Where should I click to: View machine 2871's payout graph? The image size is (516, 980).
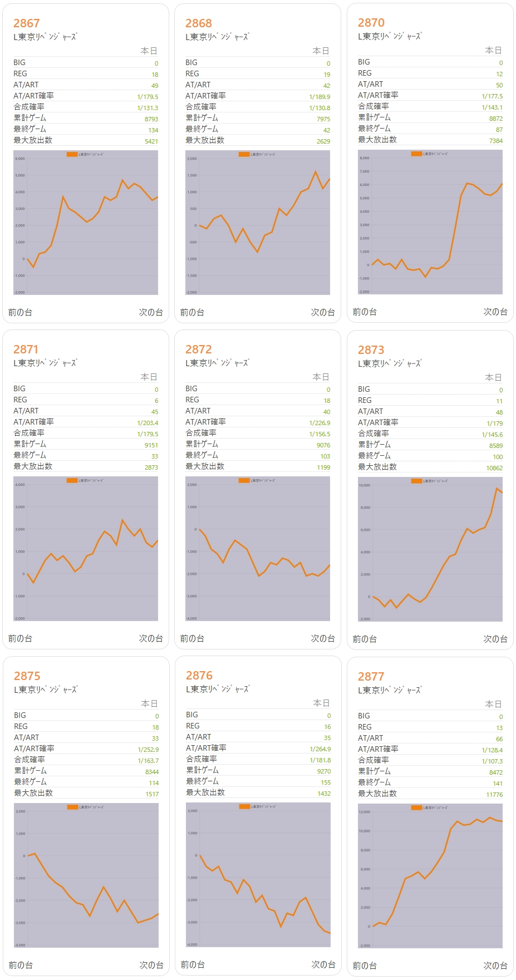[x=86, y=549]
